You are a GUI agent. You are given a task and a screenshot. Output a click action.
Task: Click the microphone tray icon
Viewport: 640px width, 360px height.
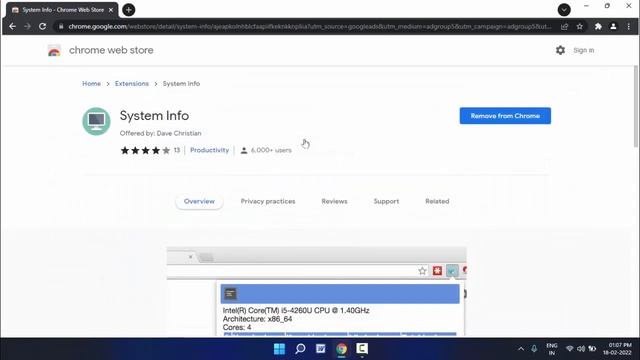pyautogui.click(x=534, y=349)
